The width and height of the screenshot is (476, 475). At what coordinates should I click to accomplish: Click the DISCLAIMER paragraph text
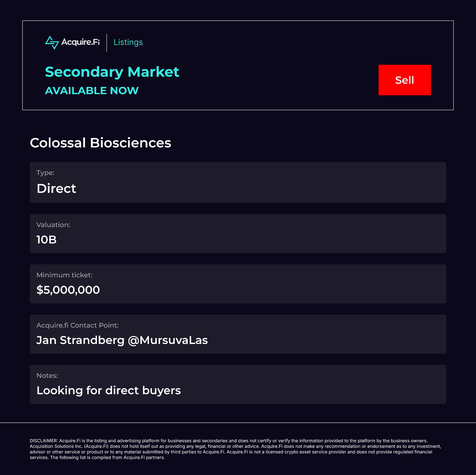tap(235, 449)
